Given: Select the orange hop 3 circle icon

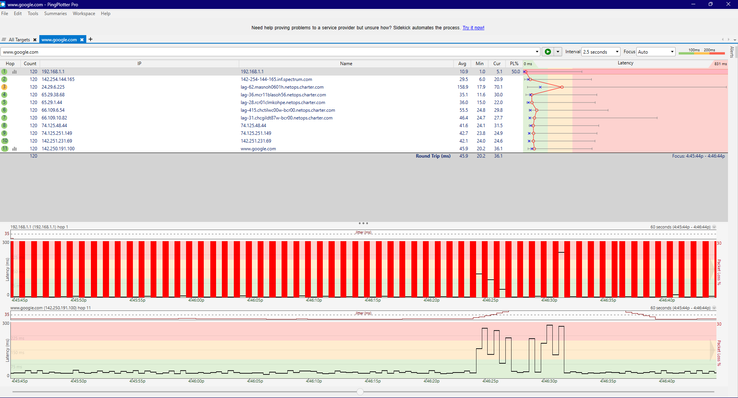Looking at the screenshot, I should [4, 87].
